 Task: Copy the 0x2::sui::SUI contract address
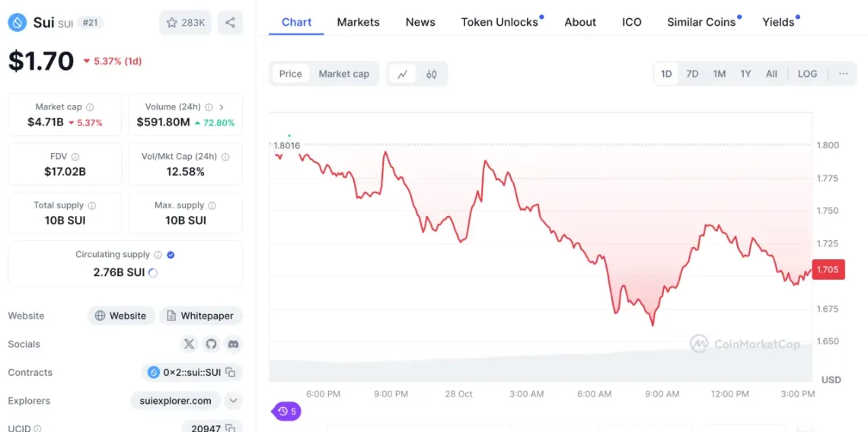click(230, 373)
